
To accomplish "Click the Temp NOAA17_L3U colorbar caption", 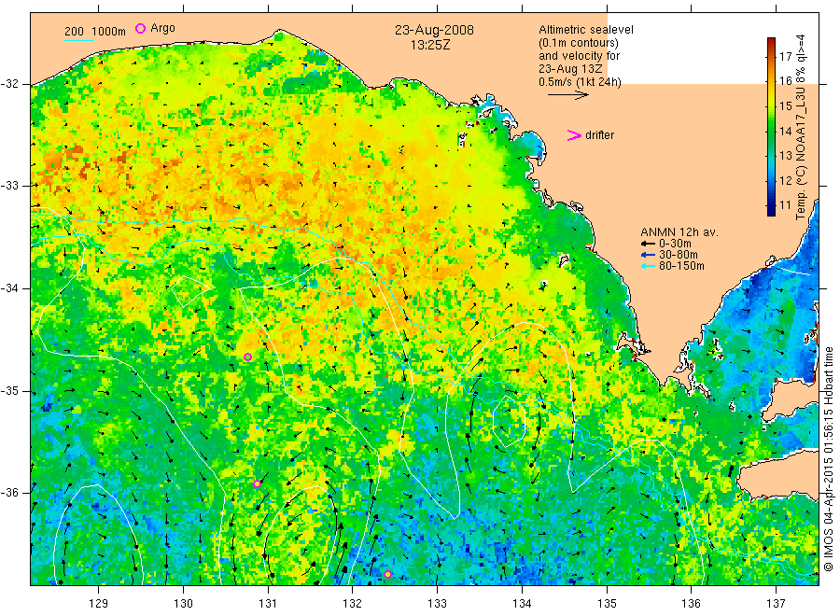I will [801, 127].
